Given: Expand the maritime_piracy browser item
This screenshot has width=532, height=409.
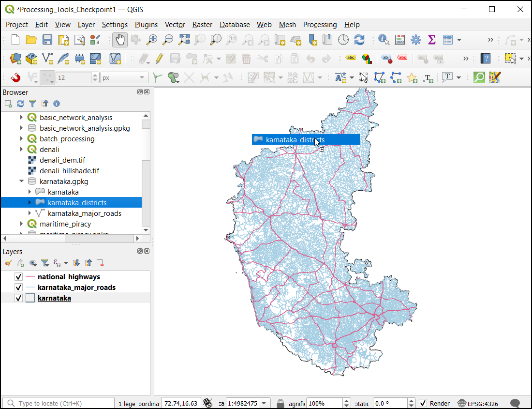Looking at the screenshot, I should click(21, 224).
